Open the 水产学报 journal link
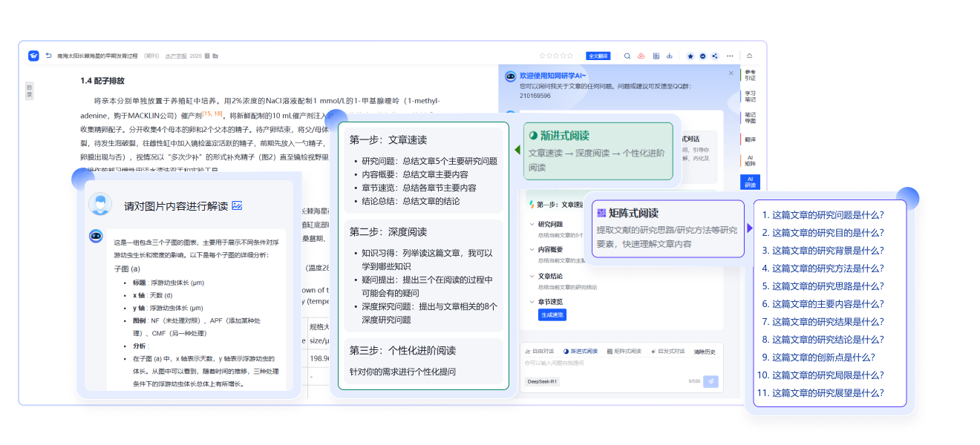The height and width of the screenshot is (445, 980). (175, 56)
